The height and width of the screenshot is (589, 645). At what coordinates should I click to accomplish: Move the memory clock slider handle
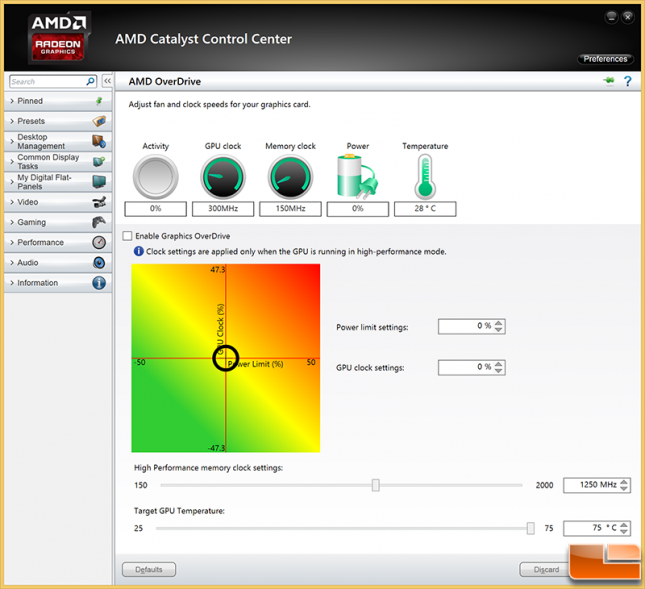pyautogui.click(x=376, y=485)
